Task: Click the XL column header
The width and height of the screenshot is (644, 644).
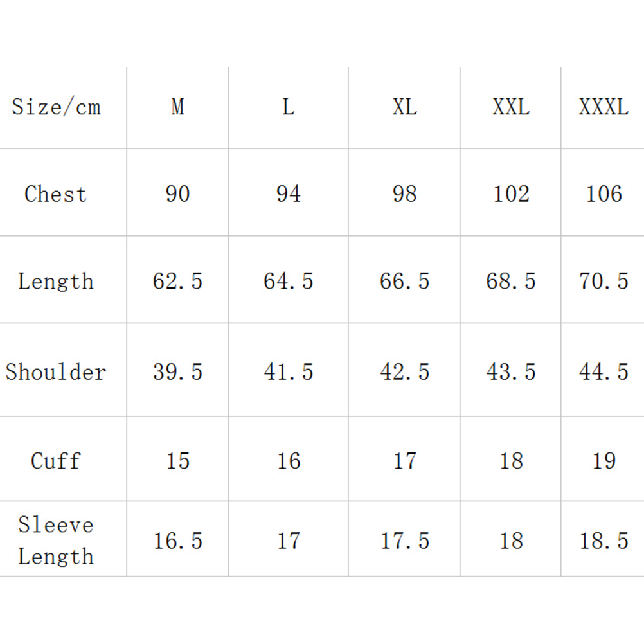Action: (404, 107)
